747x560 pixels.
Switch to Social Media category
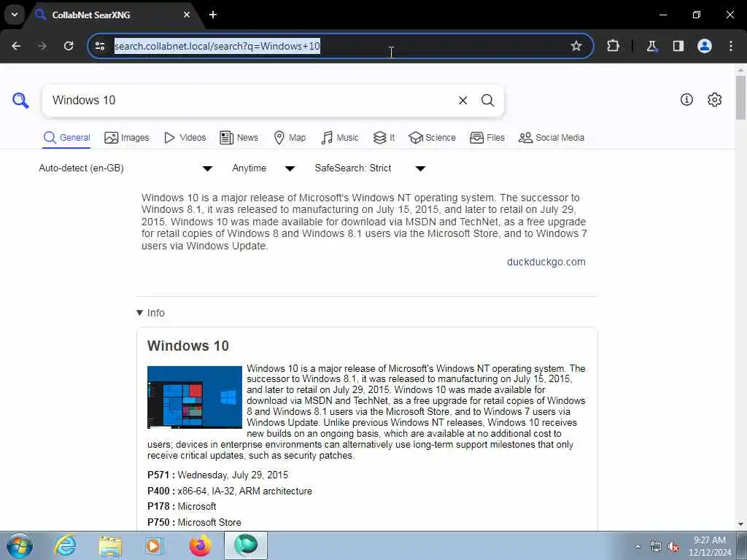pyautogui.click(x=551, y=138)
